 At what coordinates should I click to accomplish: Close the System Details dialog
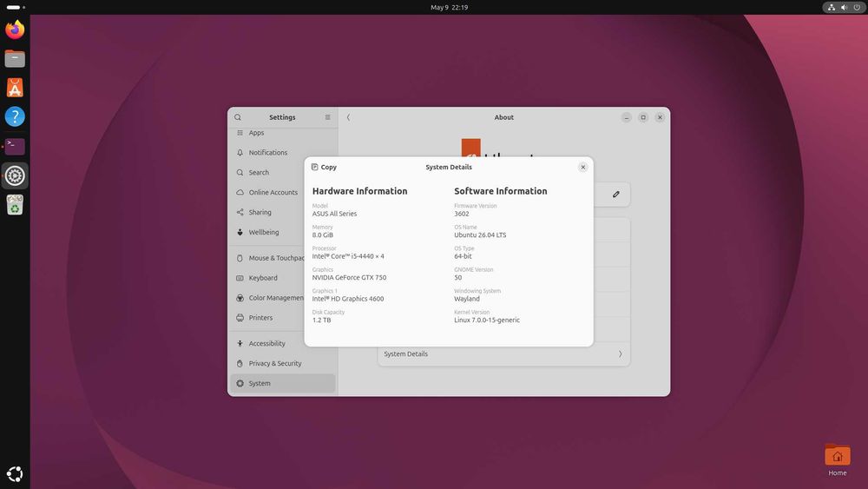(582, 168)
